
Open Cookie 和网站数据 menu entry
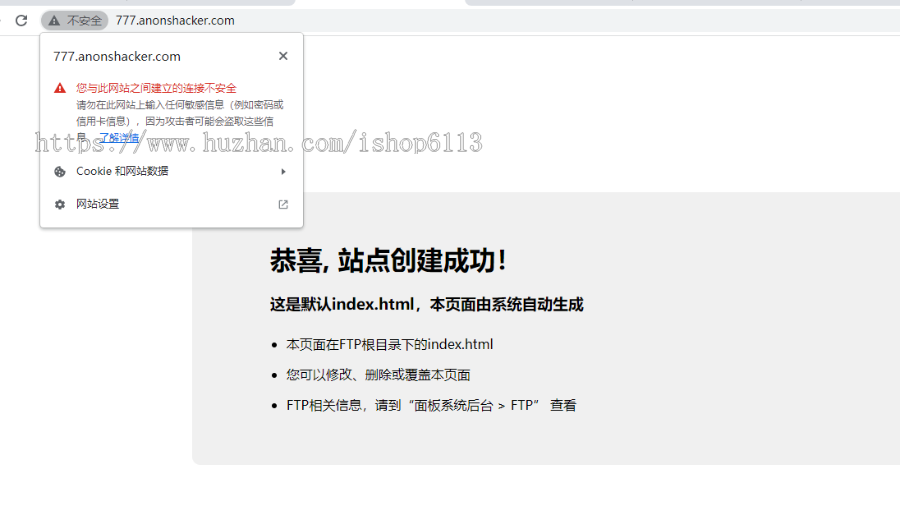171,171
